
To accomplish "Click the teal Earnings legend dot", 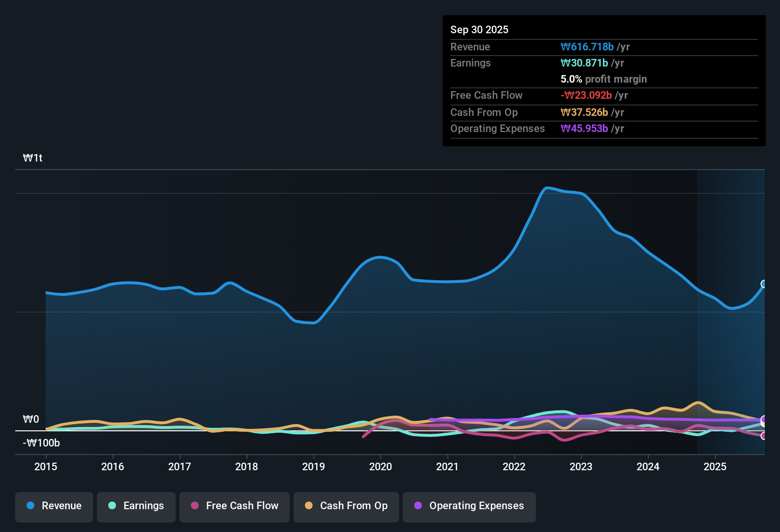I will (x=112, y=506).
